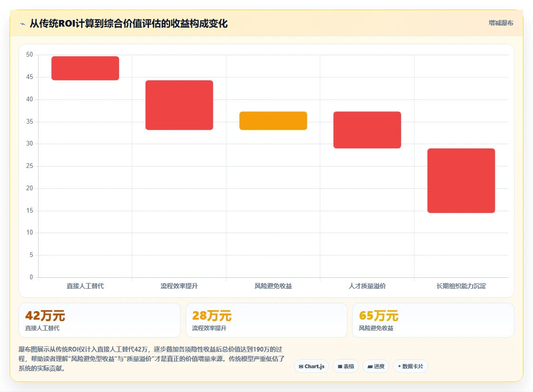
Task: Click the 表格 tag chip
Action: coord(345,366)
